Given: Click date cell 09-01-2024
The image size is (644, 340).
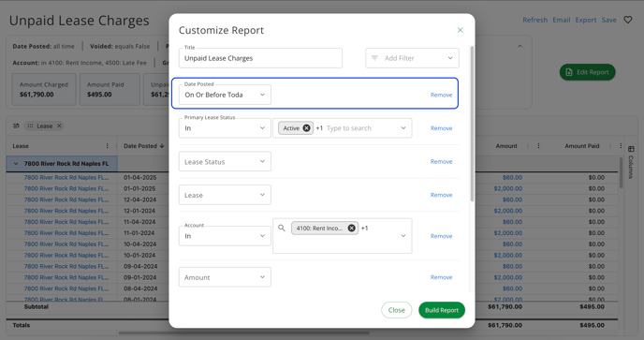Looking at the screenshot, I should tap(140, 277).
